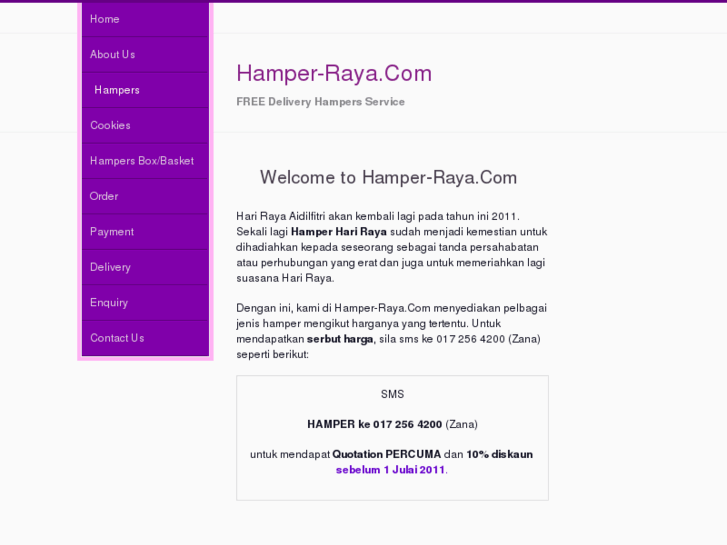Click the bold 'serbut harga' text

tap(340, 339)
